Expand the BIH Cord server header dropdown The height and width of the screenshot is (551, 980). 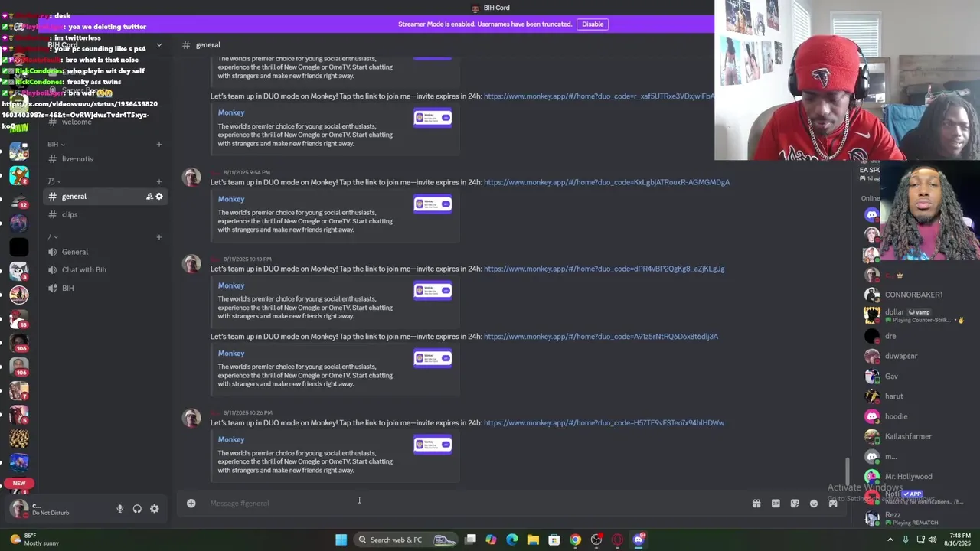point(159,45)
